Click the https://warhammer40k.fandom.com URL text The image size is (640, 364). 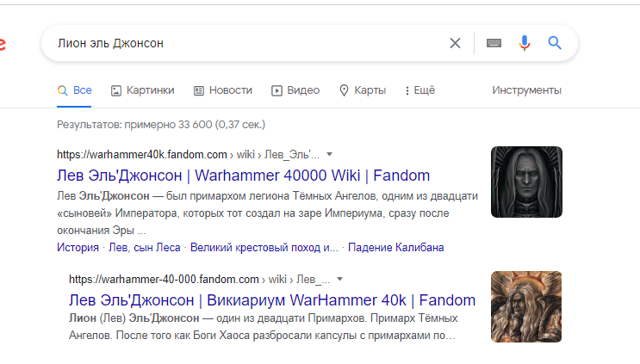[x=142, y=155]
